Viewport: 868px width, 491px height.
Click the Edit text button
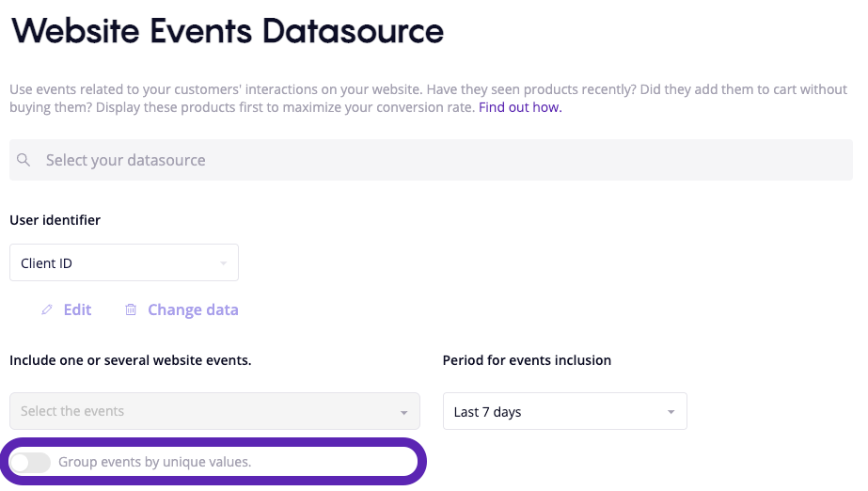77,309
